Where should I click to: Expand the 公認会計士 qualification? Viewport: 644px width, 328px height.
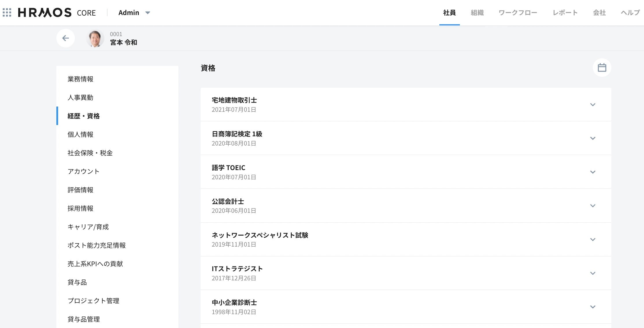tap(593, 206)
